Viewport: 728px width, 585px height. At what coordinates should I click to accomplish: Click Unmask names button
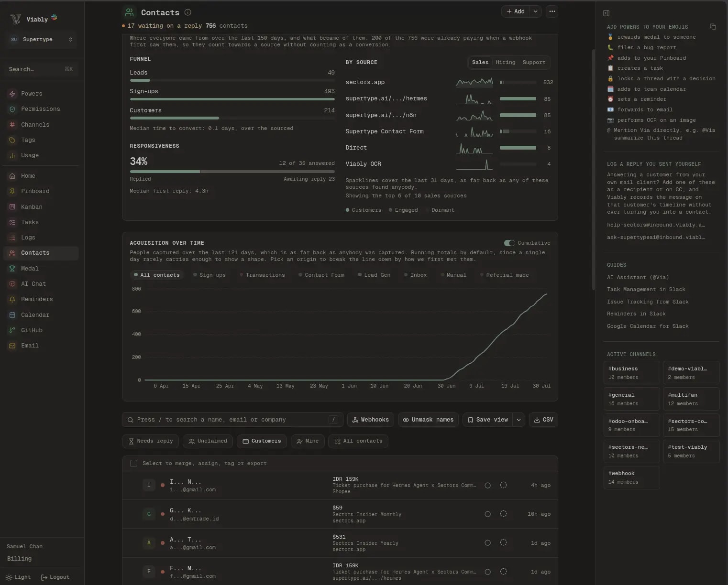point(428,420)
